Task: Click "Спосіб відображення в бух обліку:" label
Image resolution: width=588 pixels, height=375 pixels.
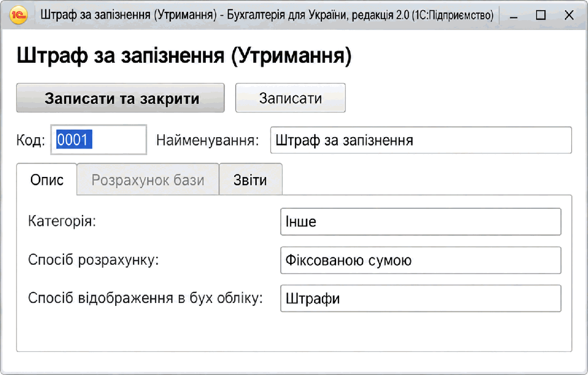Action: coord(146,298)
